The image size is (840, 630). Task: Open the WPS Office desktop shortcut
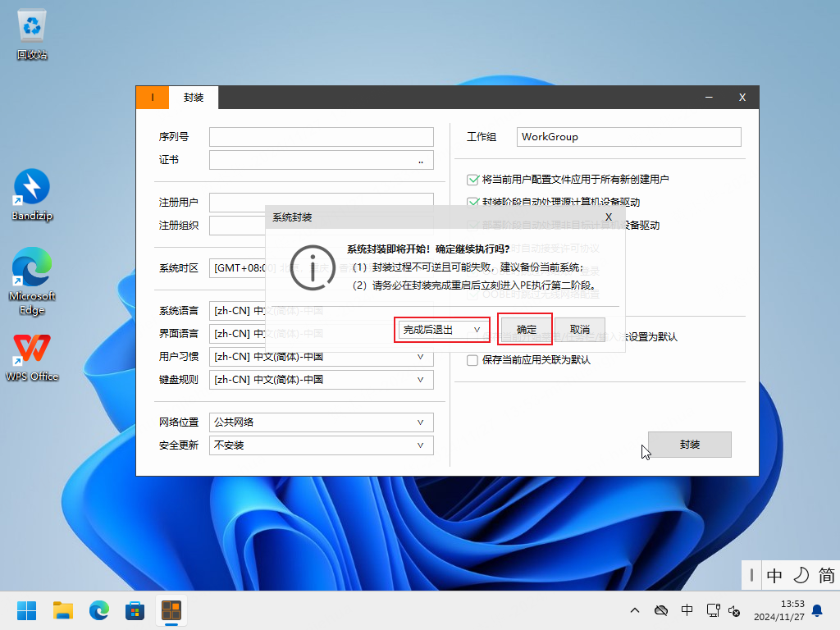point(32,358)
